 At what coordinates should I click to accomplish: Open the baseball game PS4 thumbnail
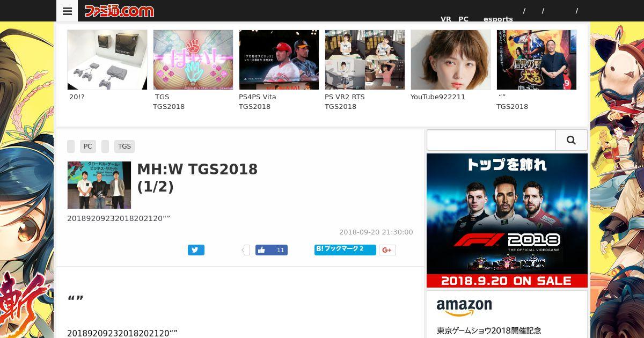tap(279, 60)
